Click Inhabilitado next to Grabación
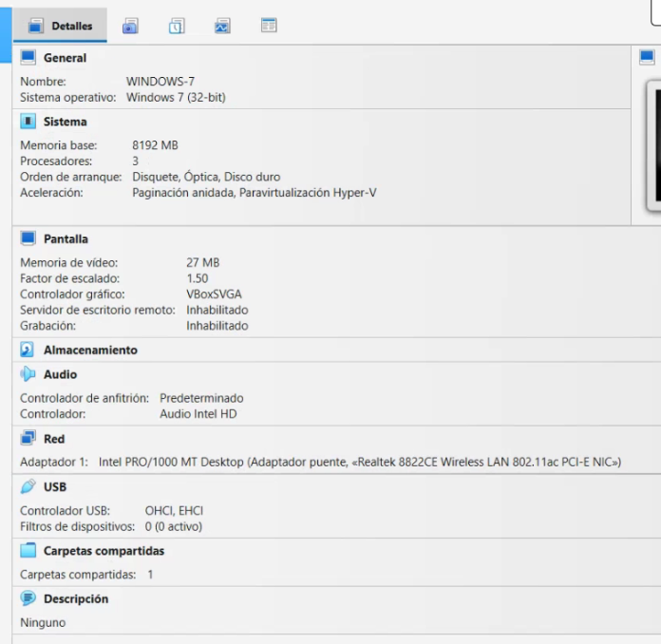This screenshot has height=644, width=661. 217,326
